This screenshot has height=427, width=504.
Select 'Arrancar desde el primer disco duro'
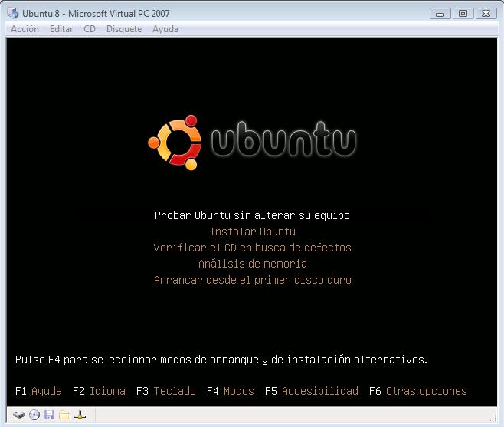point(252,280)
